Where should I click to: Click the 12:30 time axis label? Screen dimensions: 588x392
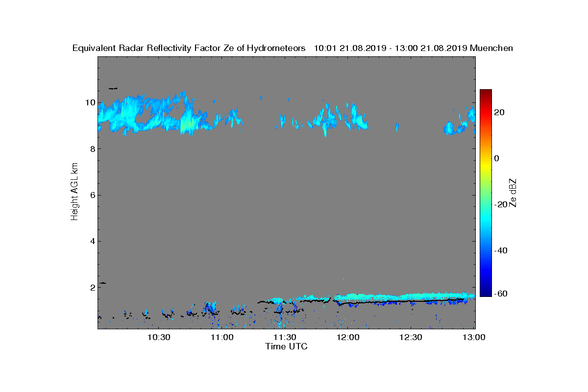coord(411,337)
